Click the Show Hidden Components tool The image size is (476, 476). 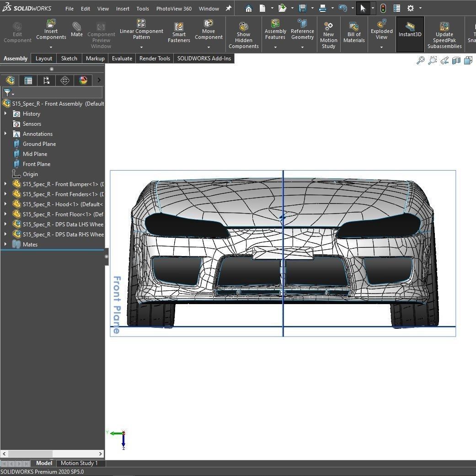coord(243,32)
